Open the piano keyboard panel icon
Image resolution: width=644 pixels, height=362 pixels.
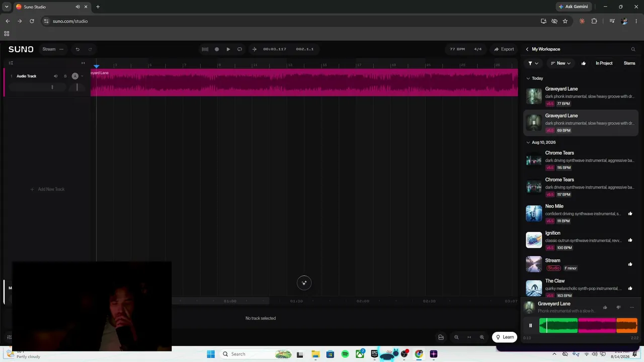[441, 337]
